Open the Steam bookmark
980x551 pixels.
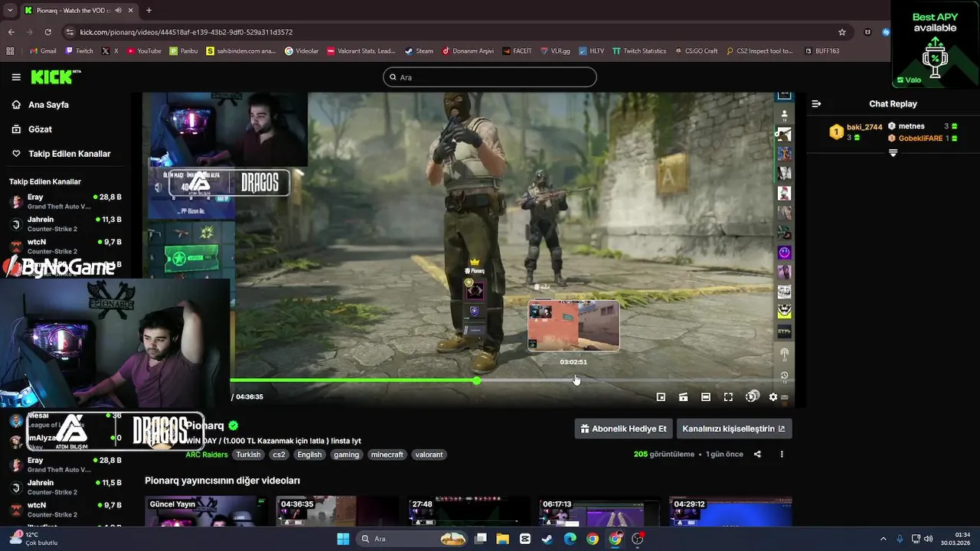(x=419, y=51)
